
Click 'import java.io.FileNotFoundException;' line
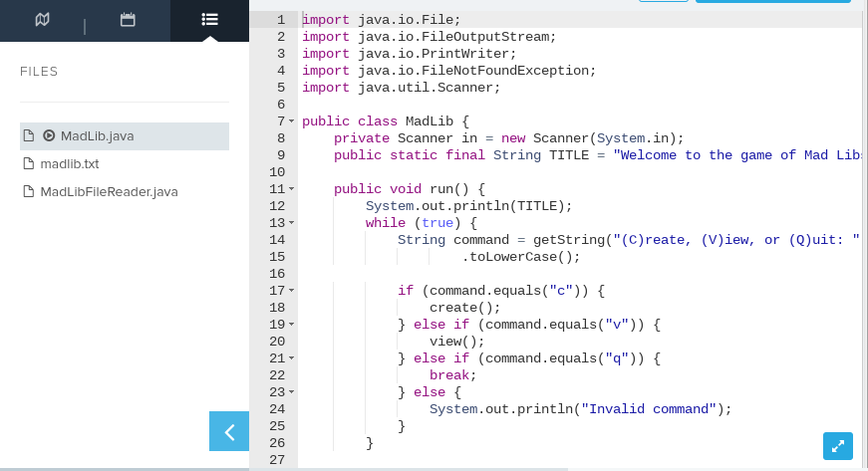[x=448, y=71]
